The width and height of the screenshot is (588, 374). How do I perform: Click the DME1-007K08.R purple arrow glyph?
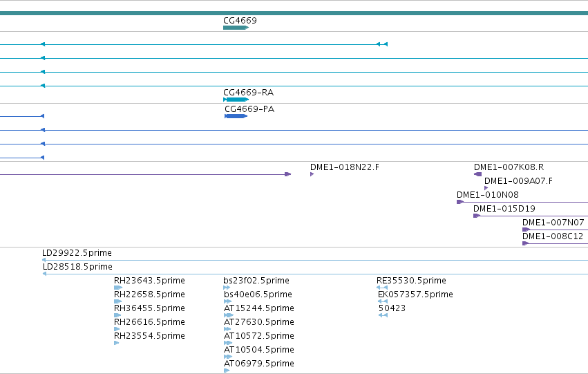tap(477, 174)
